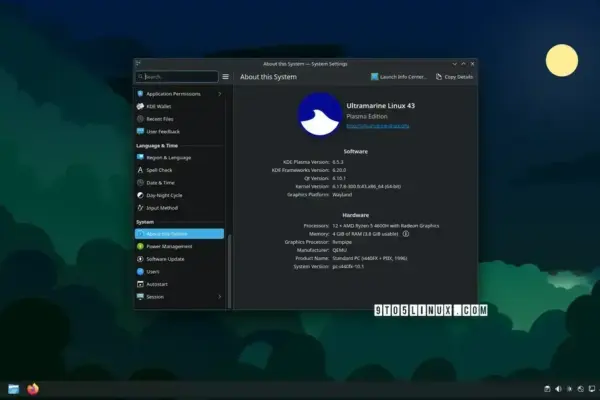Screen dimensions: 600x400
Task: Open the volume tray icon
Action: point(558,389)
